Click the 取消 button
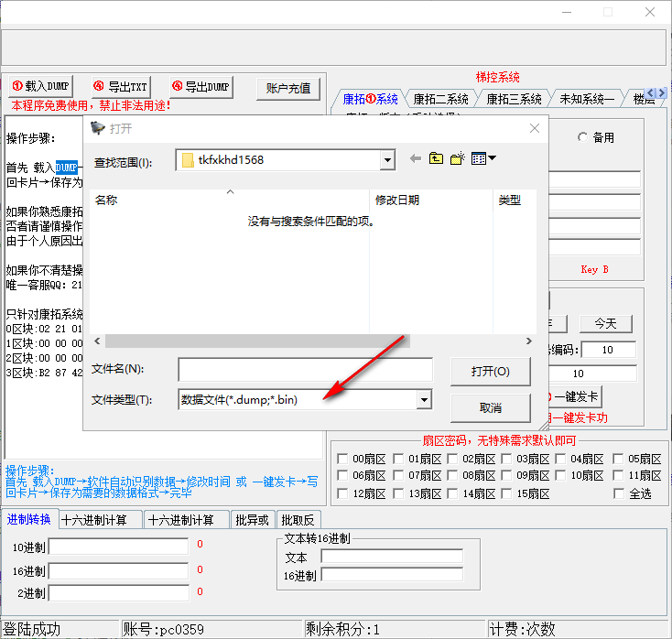The width and height of the screenshot is (672, 639). pos(491,408)
